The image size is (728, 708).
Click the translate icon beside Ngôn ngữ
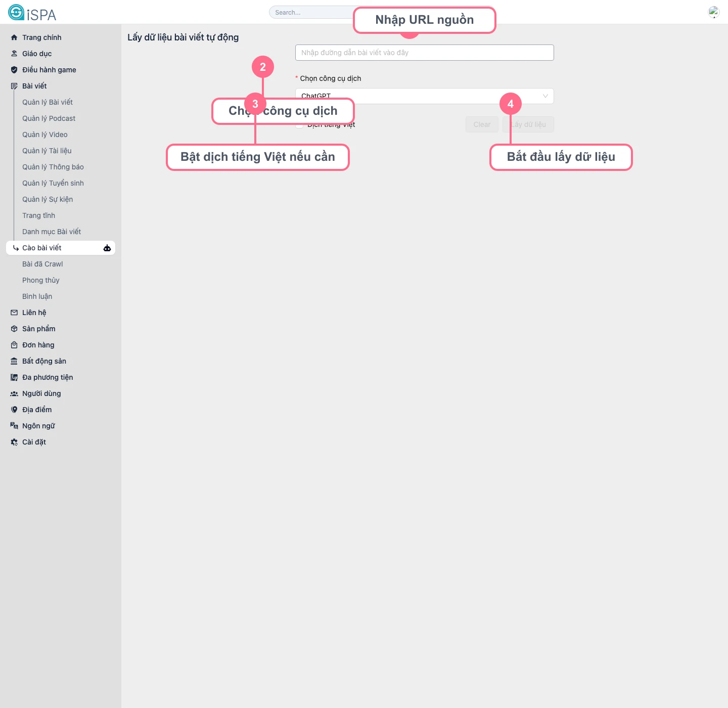click(14, 426)
